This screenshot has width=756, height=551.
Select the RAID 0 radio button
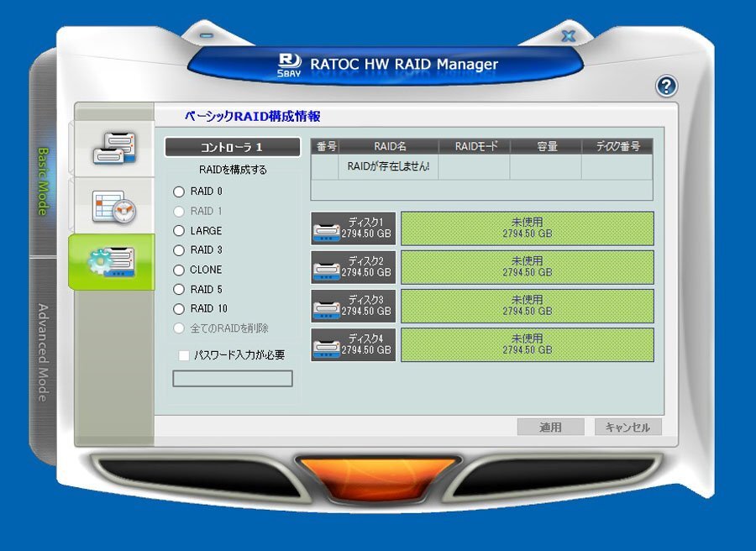[x=179, y=192]
